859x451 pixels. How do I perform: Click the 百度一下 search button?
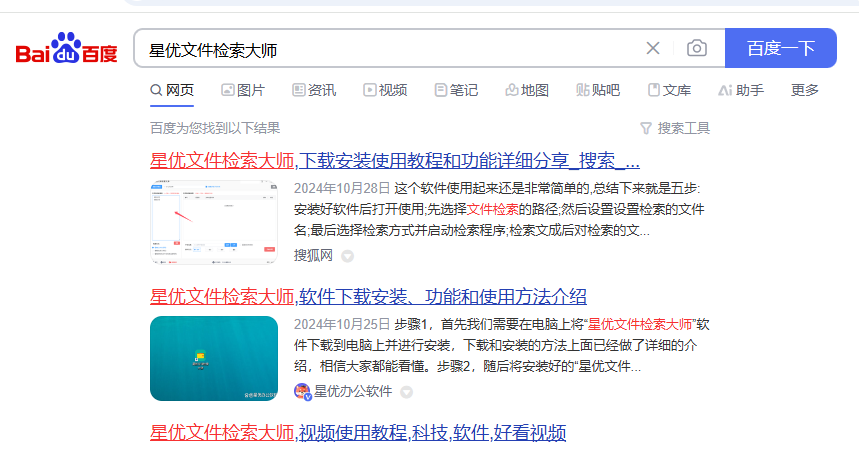coord(781,48)
